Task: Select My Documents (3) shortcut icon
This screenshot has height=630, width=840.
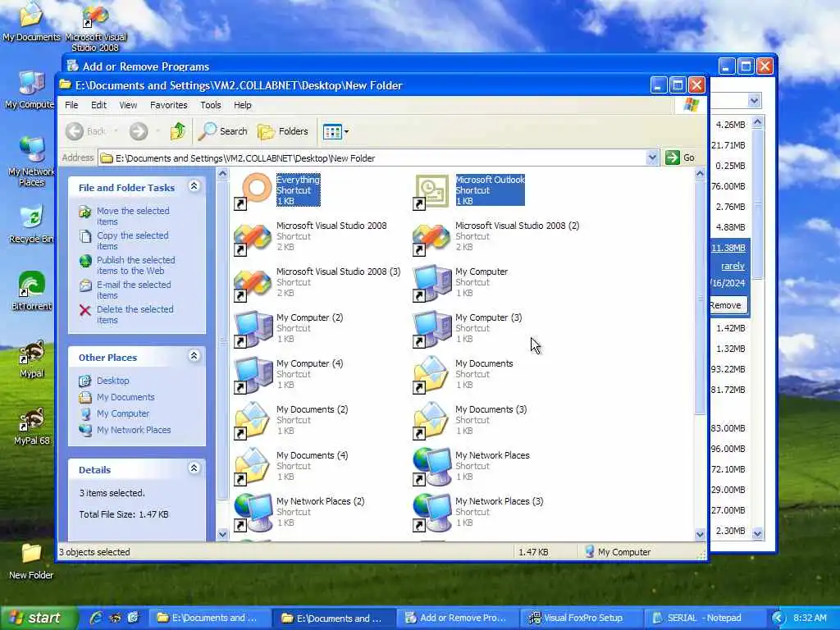Action: [x=431, y=421]
